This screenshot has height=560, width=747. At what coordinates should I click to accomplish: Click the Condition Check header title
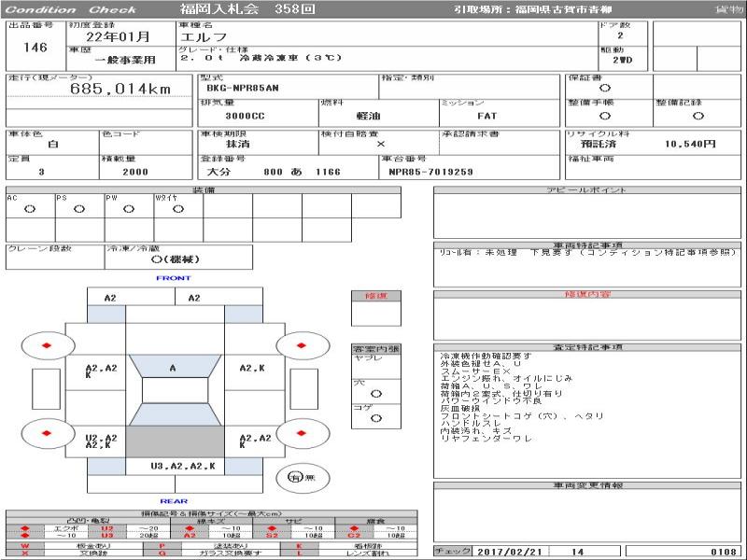click(x=71, y=9)
